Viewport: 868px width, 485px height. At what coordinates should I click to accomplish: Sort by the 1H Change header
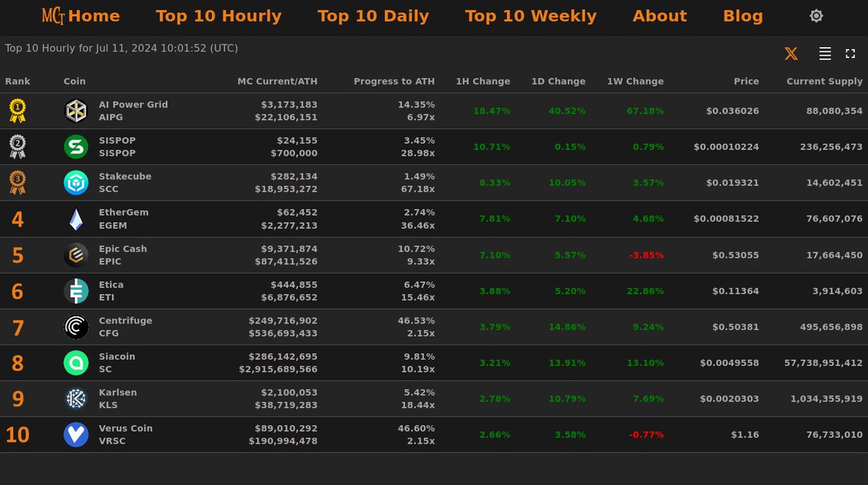(x=483, y=81)
